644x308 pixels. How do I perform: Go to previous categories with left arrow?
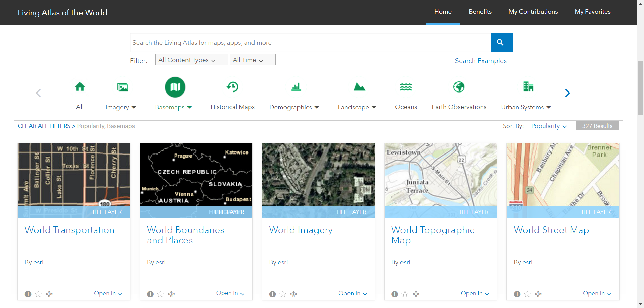[38, 93]
